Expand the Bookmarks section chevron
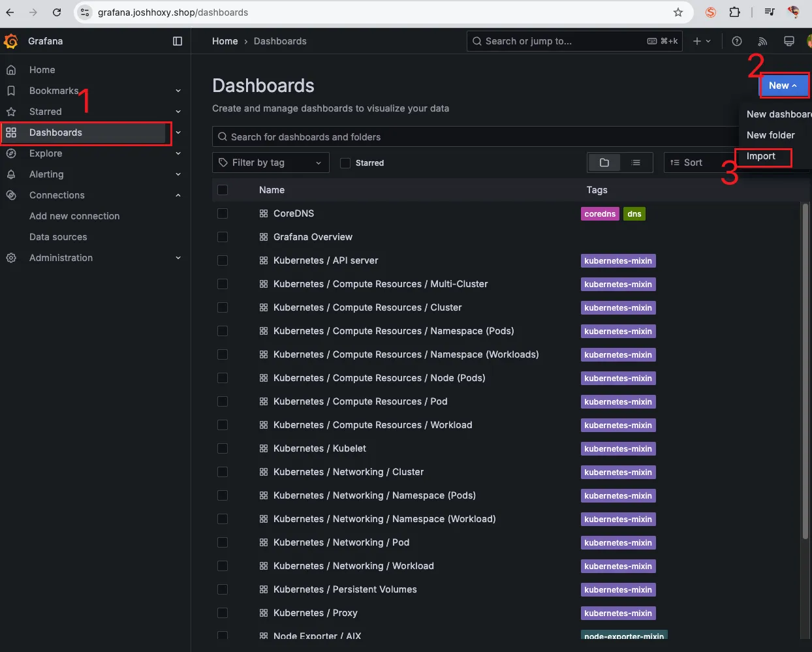This screenshot has height=652, width=812. tap(178, 91)
